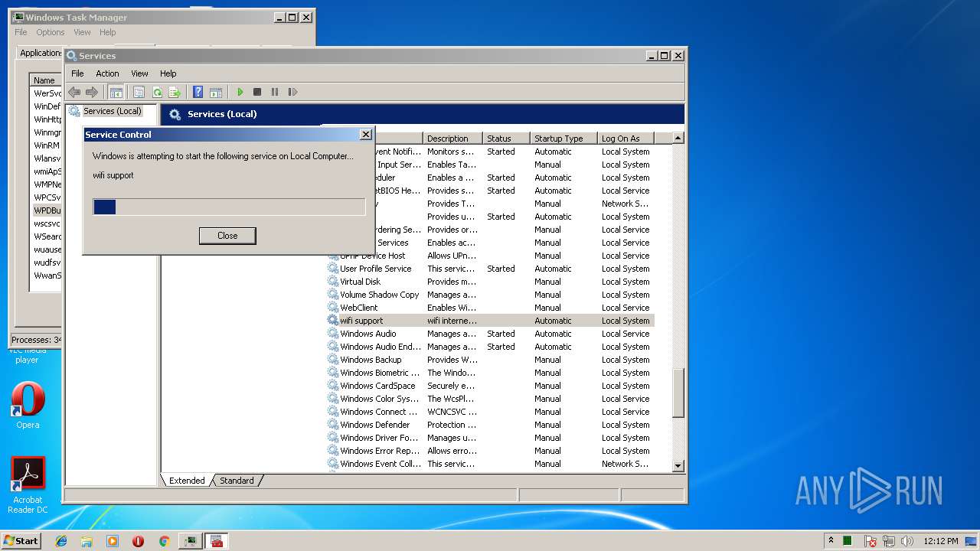Viewport: 980px width, 551px height.
Task: Sort services by the Startup Type column
Action: coord(563,139)
